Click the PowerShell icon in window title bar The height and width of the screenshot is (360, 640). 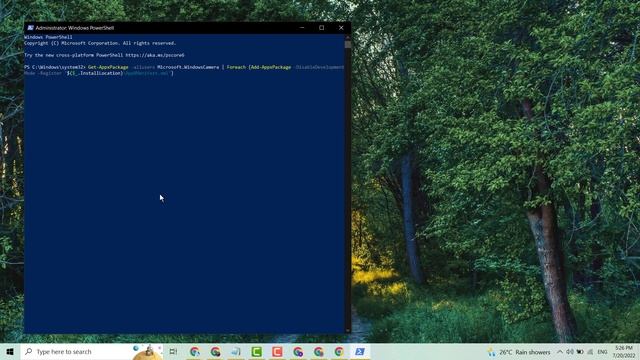tap(30, 28)
